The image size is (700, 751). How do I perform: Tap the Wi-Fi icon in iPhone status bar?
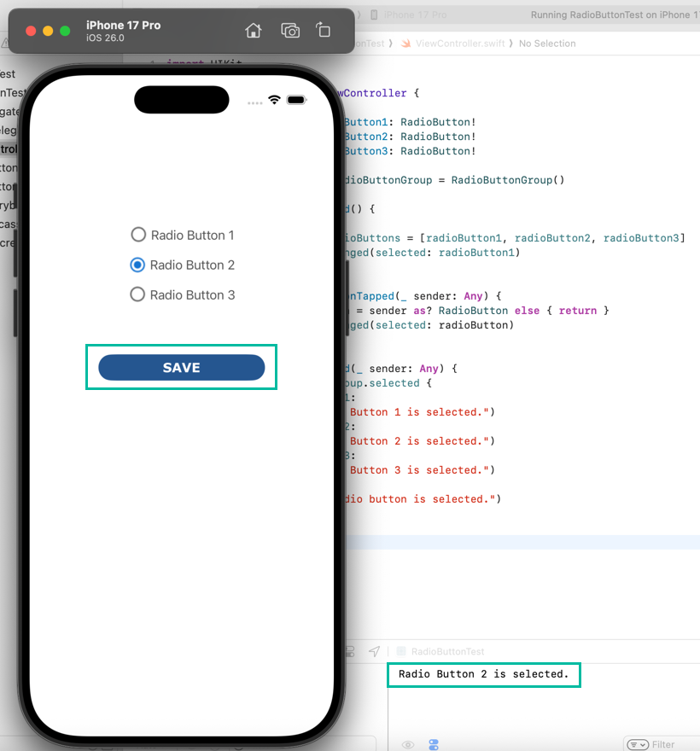coord(274,100)
